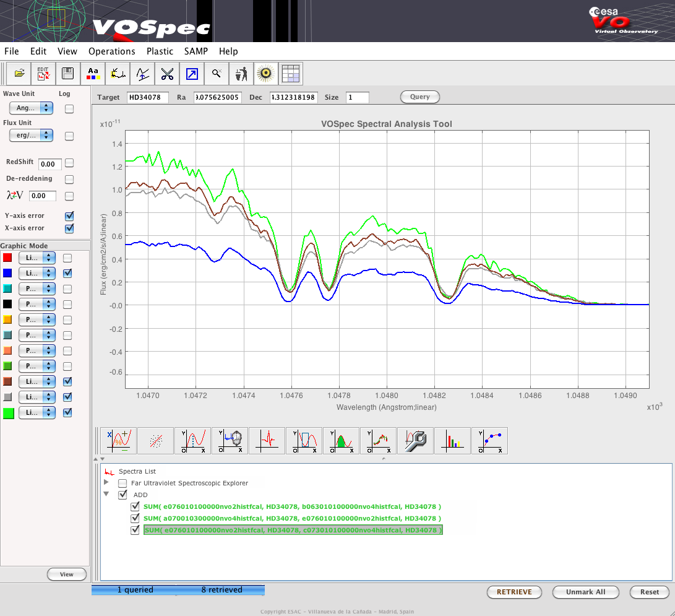Open the Wave Unit Ang... dropdown
Viewport: 675px width, 616px height.
pos(32,108)
